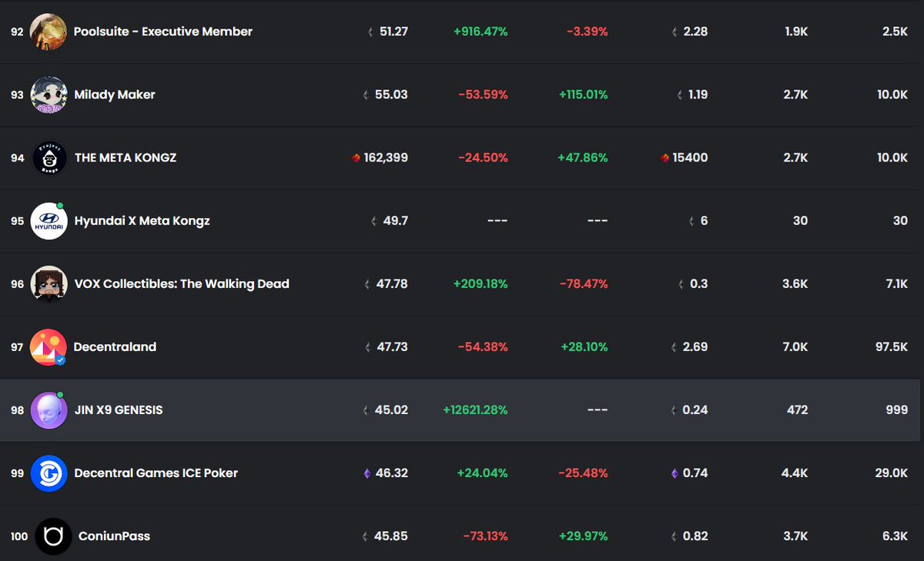Click JIN X9 change +12621.28%

(475, 410)
